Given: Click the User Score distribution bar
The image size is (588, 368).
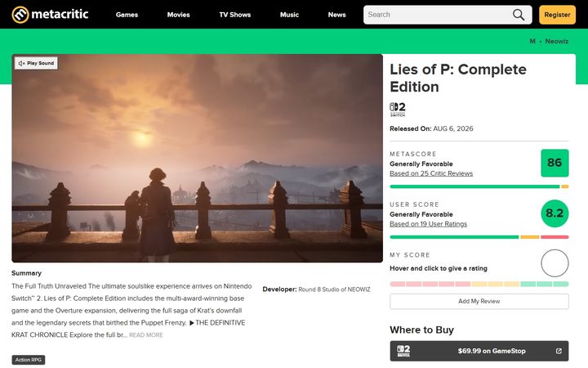Looking at the screenshot, I should (479, 237).
